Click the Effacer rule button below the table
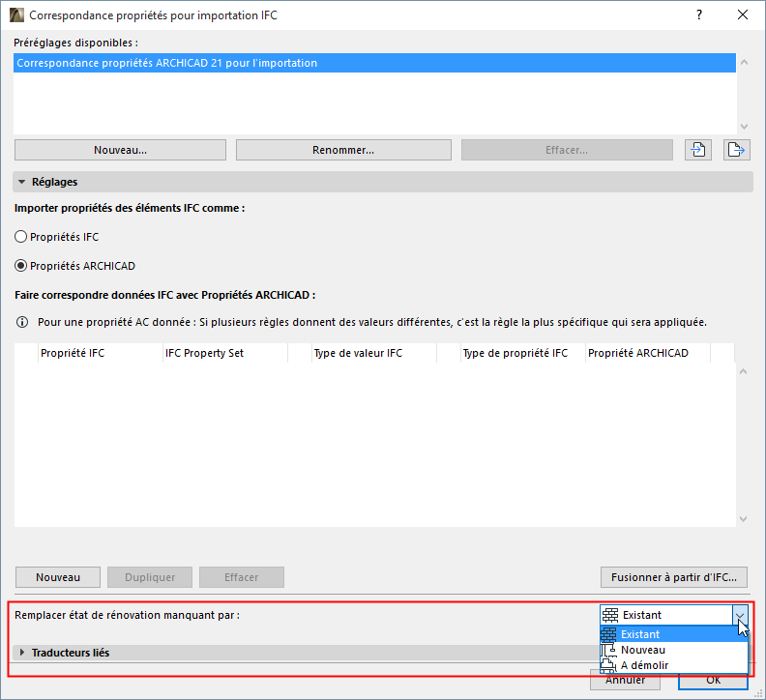The width and height of the screenshot is (766, 700). click(x=242, y=577)
